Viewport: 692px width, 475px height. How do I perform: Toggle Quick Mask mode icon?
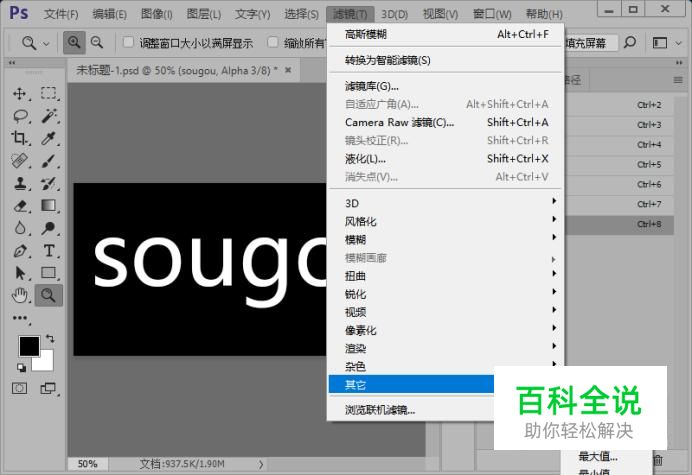pyautogui.click(x=19, y=388)
